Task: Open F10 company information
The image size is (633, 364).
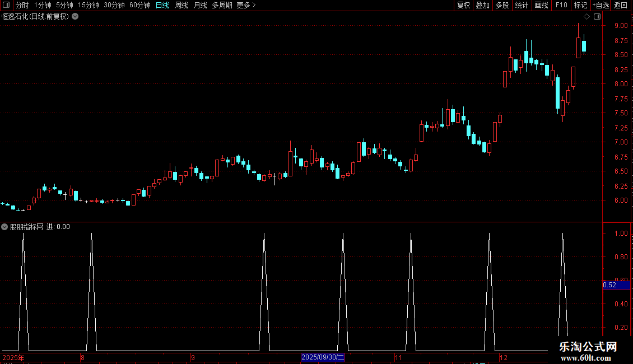Action: (561, 5)
